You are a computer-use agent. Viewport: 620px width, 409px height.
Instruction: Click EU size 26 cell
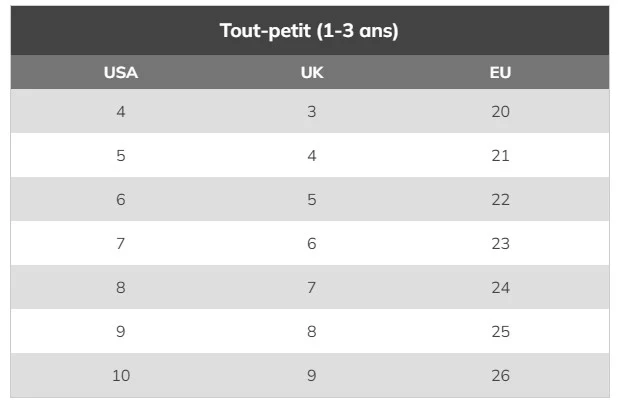coord(501,376)
